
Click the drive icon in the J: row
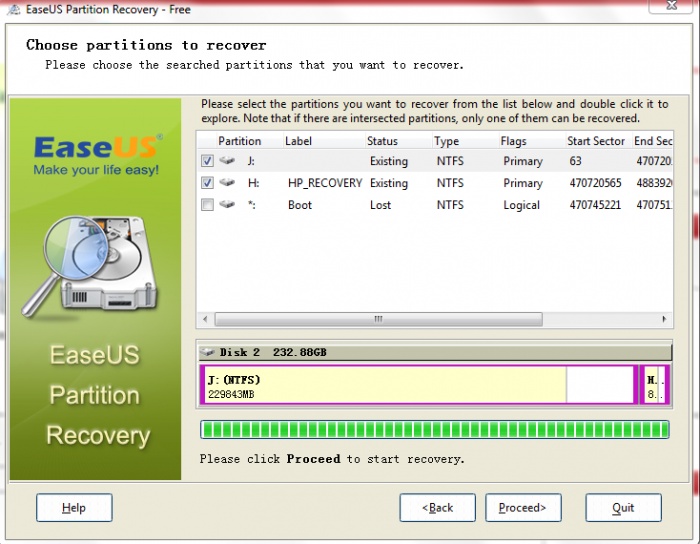(x=227, y=160)
